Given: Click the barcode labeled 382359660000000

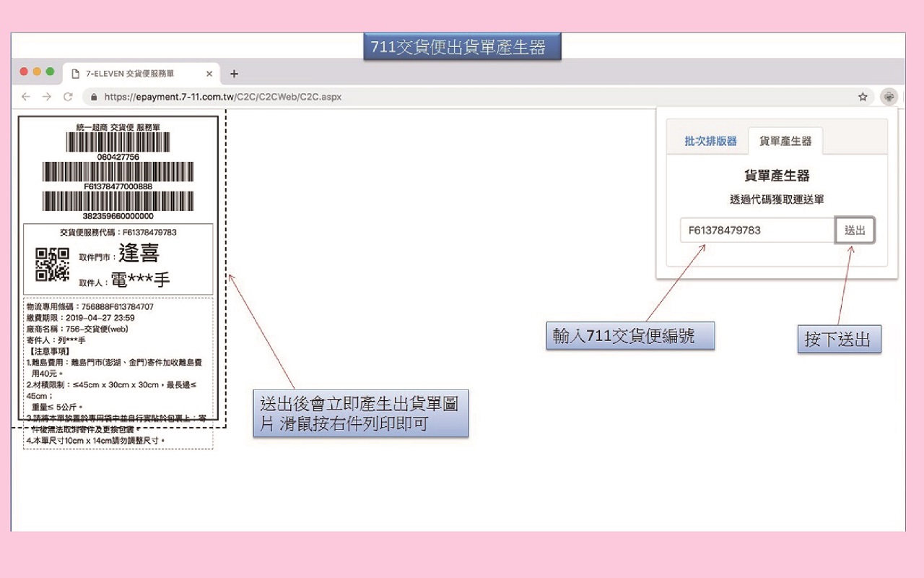Looking at the screenshot, I should pos(118,201).
